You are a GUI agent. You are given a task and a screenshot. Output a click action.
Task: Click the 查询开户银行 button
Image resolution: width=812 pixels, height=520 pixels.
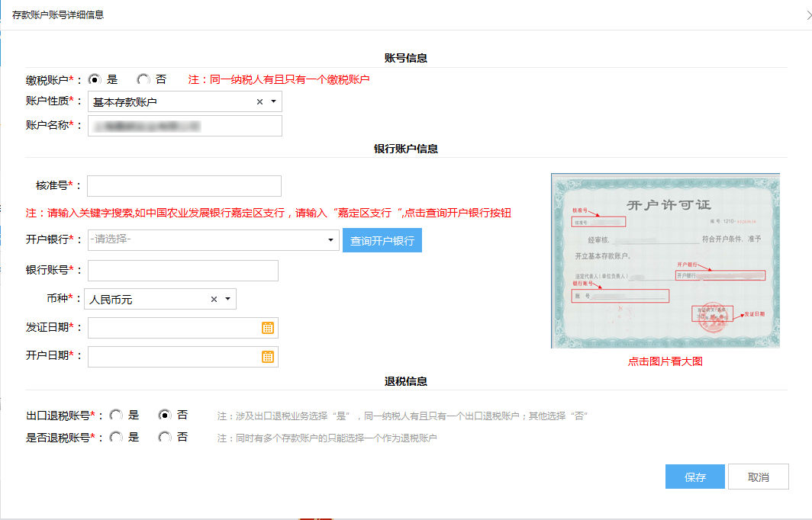[382, 239]
